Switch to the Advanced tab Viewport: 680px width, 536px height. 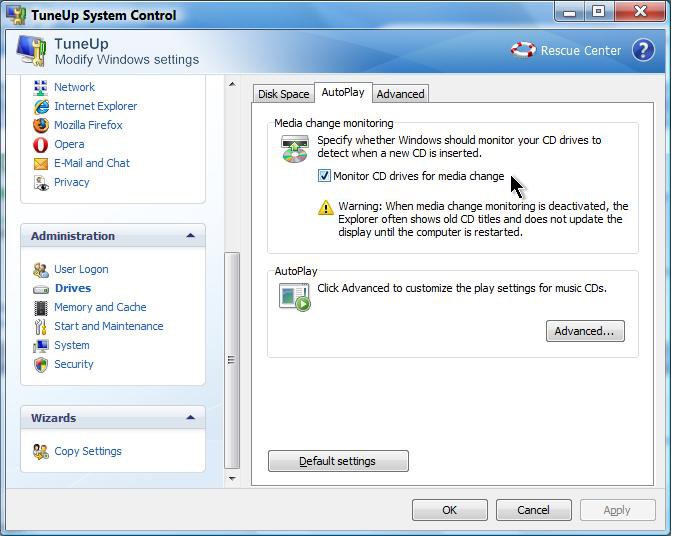click(400, 94)
